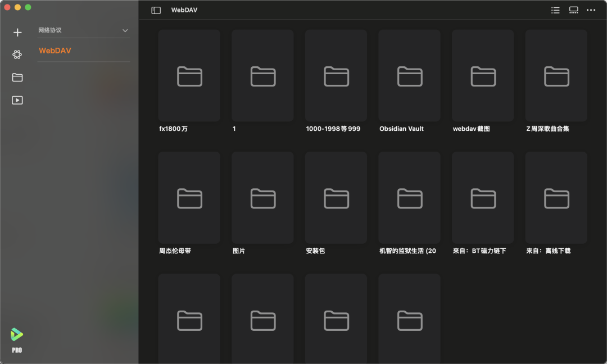The image size is (607, 364).
Task: Click the 1000-1998等999 name label
Action: 333,129
